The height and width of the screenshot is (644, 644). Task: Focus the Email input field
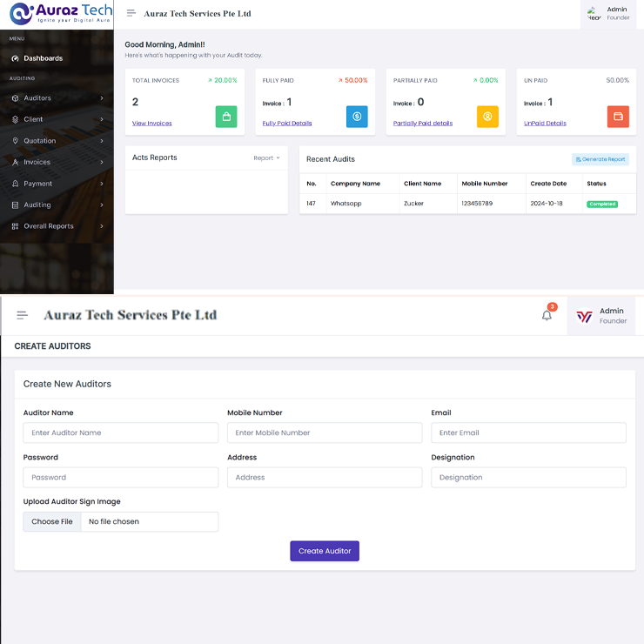pos(528,433)
